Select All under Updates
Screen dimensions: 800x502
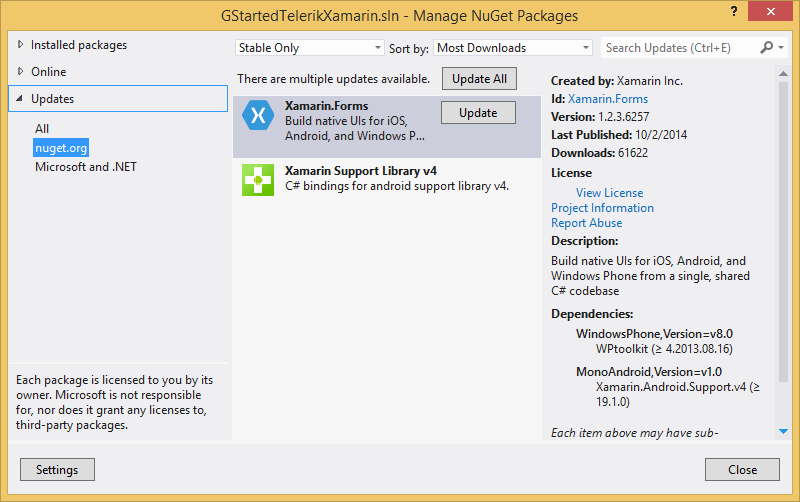click(42, 129)
